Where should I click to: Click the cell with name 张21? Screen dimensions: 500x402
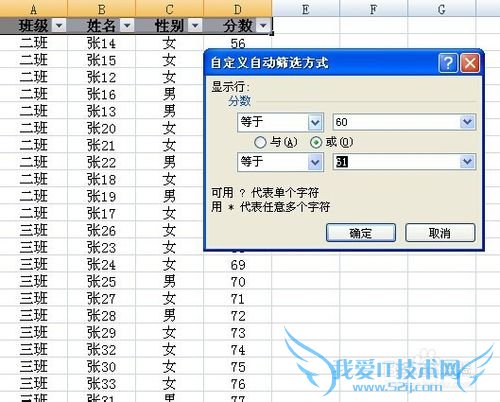point(102,145)
